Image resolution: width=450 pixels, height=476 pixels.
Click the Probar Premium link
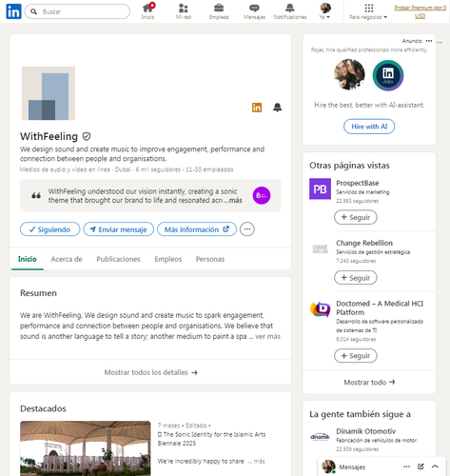[420, 11]
